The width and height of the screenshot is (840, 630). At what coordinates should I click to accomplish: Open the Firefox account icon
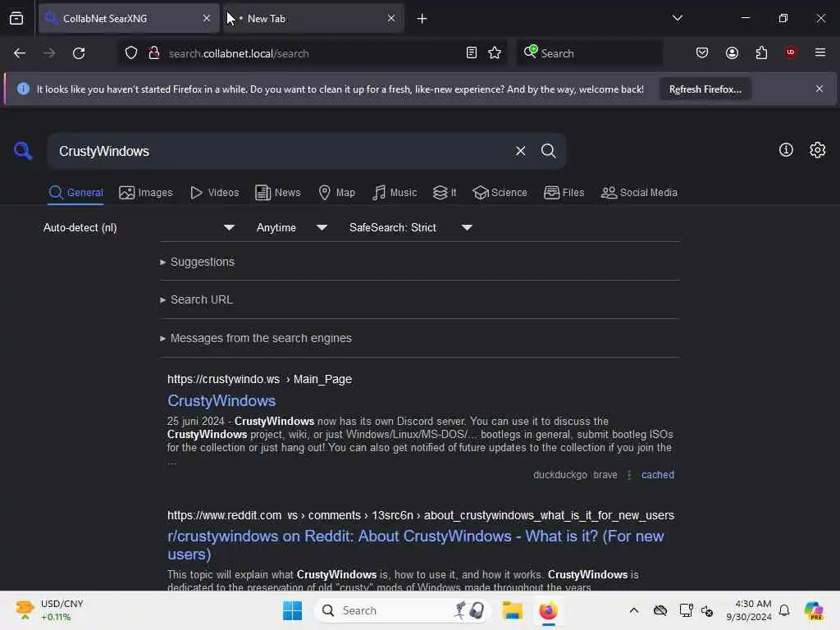pyautogui.click(x=732, y=53)
